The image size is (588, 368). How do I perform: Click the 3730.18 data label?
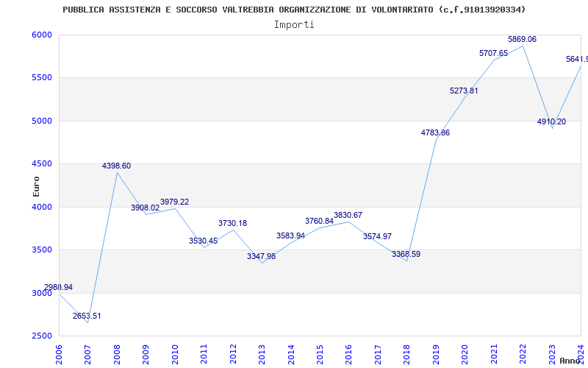point(233,223)
